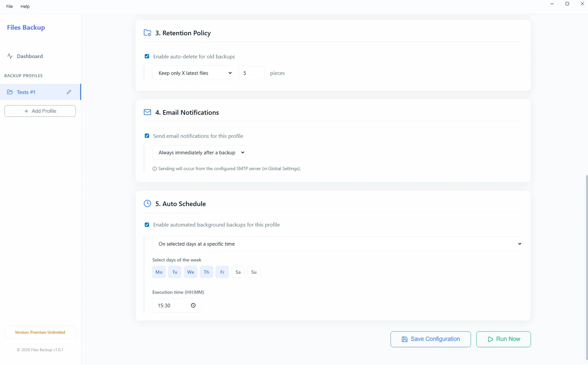Click the Retention Policy folder icon
Screen dimensions: 588x365
point(147,33)
